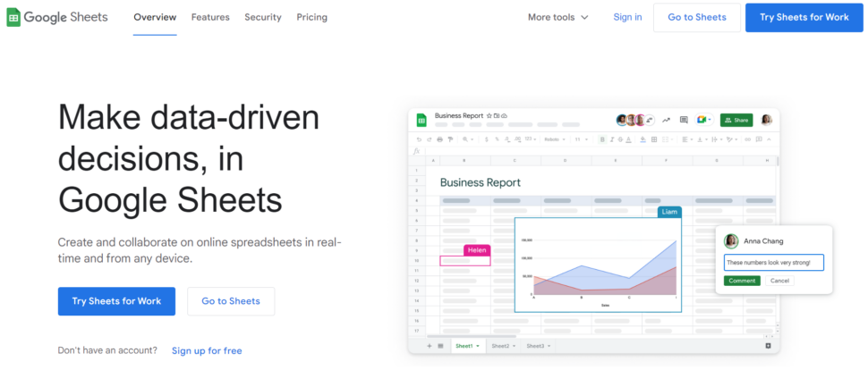Open the More tools dropdown
Image resolution: width=868 pixels, height=370 pixels.
pos(558,17)
